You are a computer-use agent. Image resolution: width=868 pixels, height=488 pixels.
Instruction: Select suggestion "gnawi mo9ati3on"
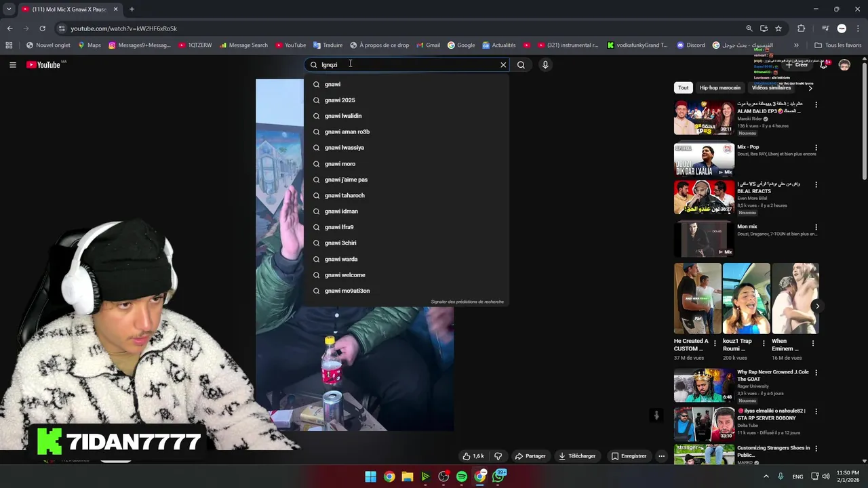pyautogui.click(x=406, y=291)
